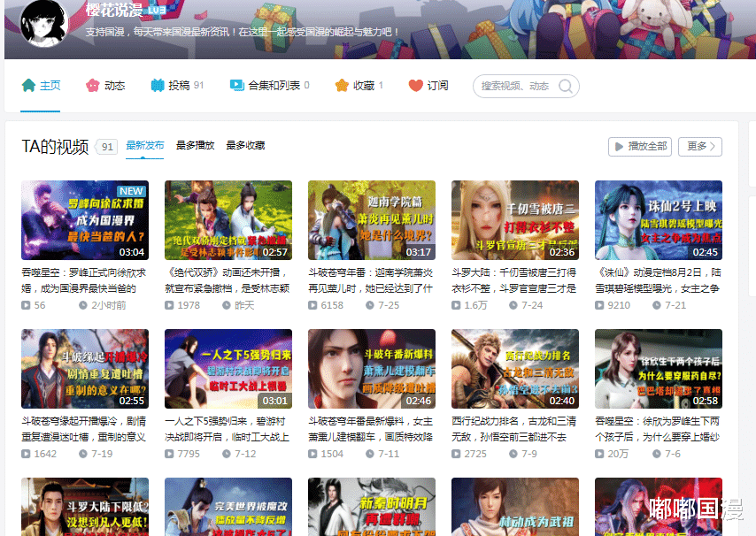Open title link 吞噬星空:罗峰正式向徐欣求婚
The height and width of the screenshot is (536, 756).
coord(84,280)
